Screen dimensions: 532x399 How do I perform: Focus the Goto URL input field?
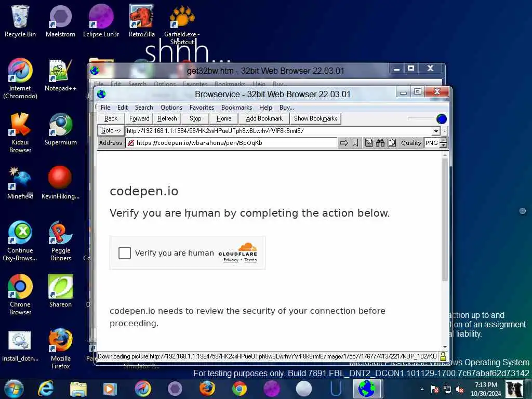point(279,131)
